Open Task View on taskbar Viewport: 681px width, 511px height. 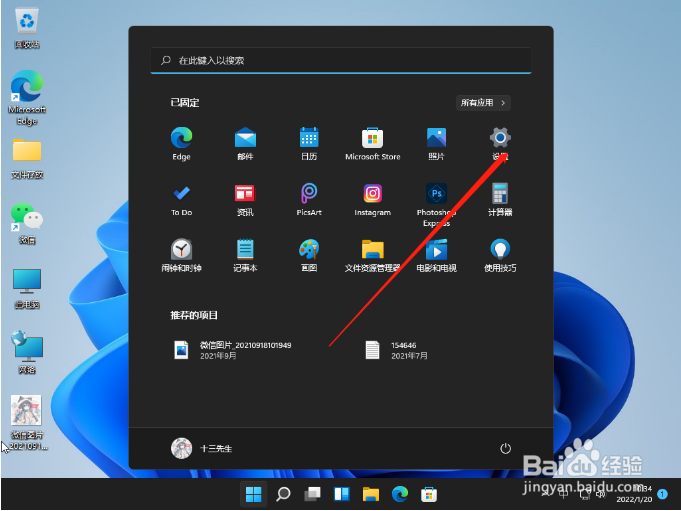[312, 494]
